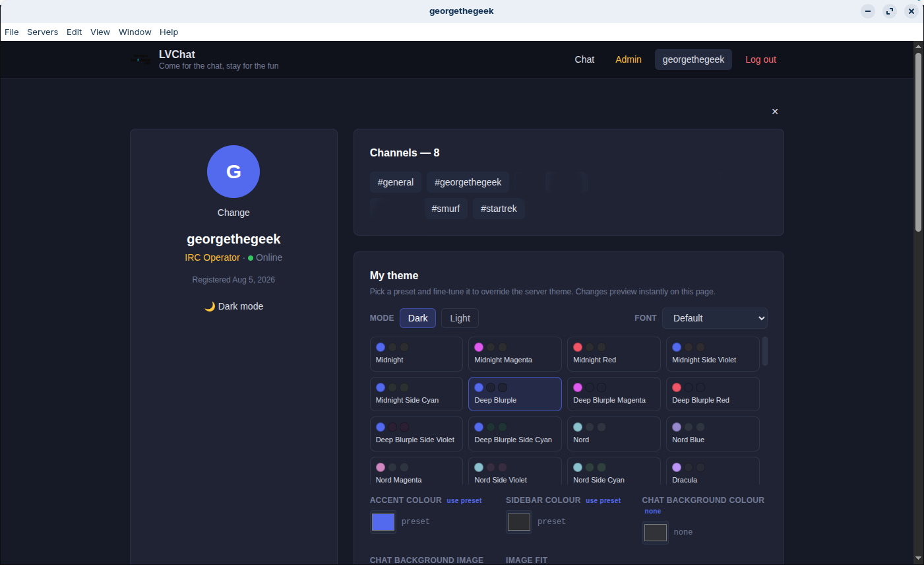Open the Sidebar colour picker swatch
Image resolution: width=924 pixels, height=565 pixels.
(x=519, y=522)
